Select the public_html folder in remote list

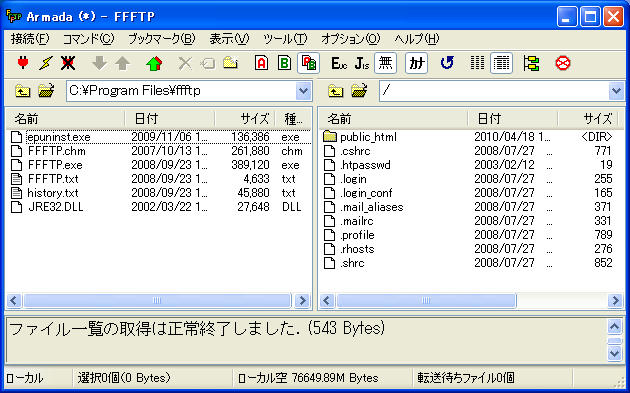[x=368, y=137]
